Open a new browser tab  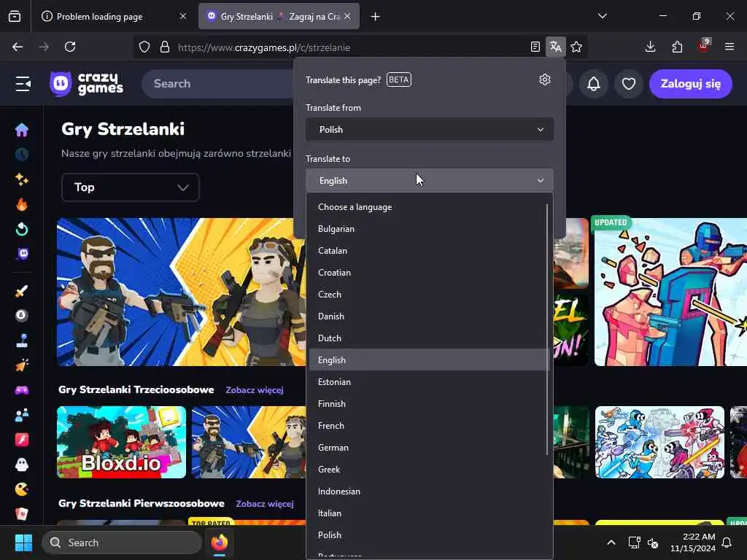[376, 17]
